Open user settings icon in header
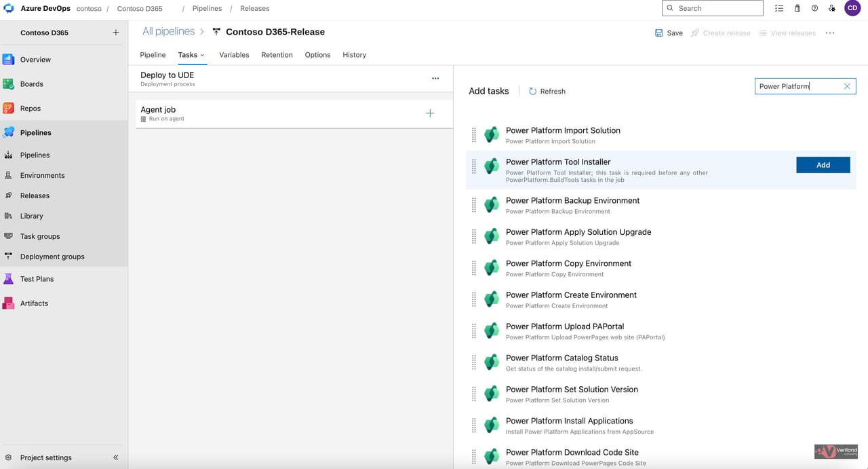This screenshot has height=469, width=868. 832,8
